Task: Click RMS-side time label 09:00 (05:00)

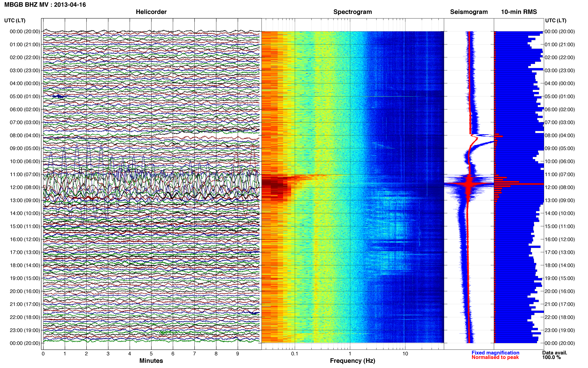Action: (560, 148)
